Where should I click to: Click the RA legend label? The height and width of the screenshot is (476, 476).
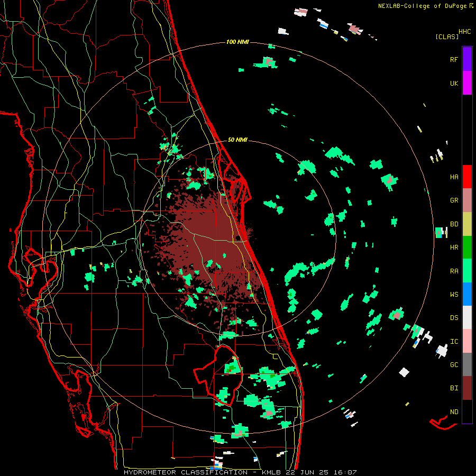(454, 271)
